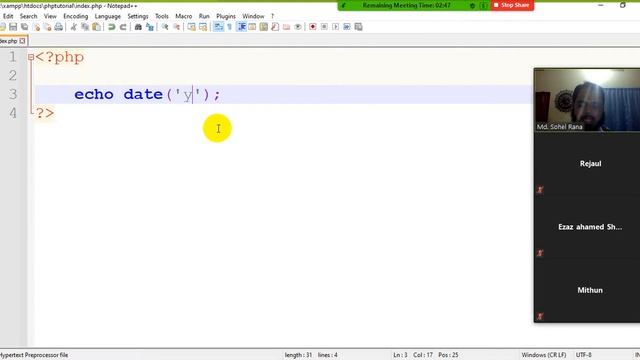Toggle the file Monitoring eye icon

pos(298,27)
